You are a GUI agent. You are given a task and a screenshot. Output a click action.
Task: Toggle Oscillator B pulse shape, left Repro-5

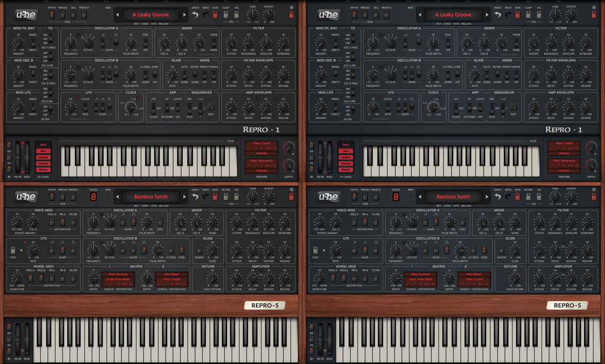pos(144,251)
